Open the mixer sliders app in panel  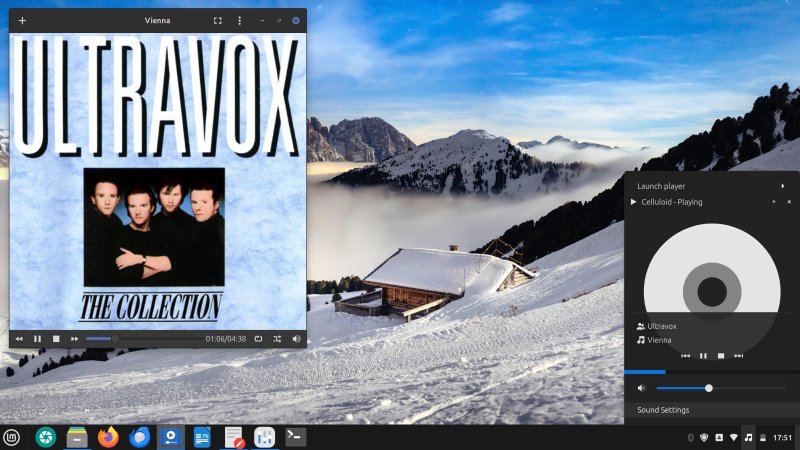[264, 437]
